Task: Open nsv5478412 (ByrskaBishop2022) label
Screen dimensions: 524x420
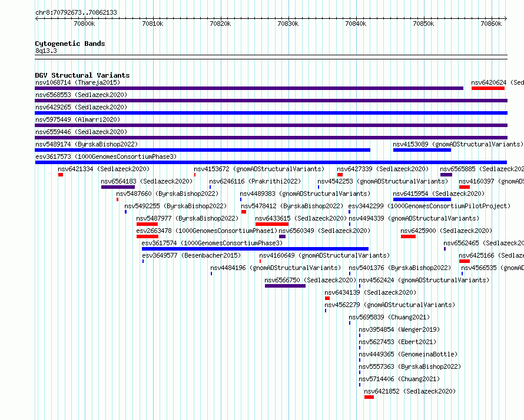Action: (292, 206)
